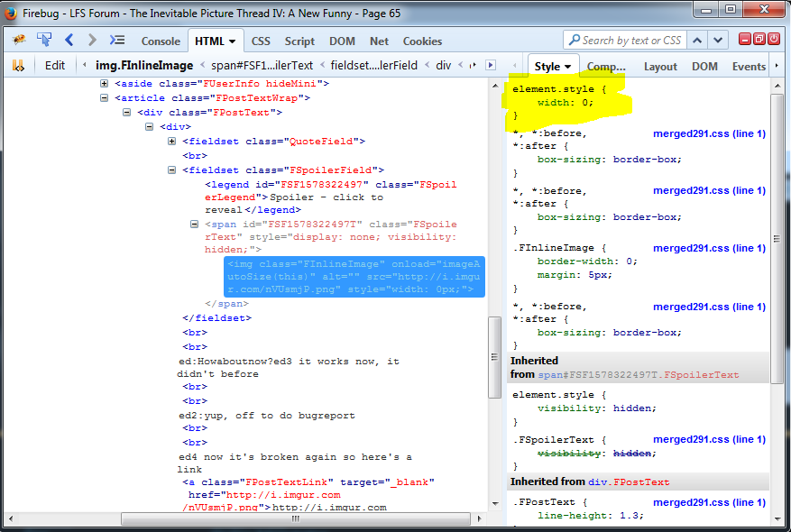
Task: Click div.FPostText inherited from link
Action: (629, 482)
